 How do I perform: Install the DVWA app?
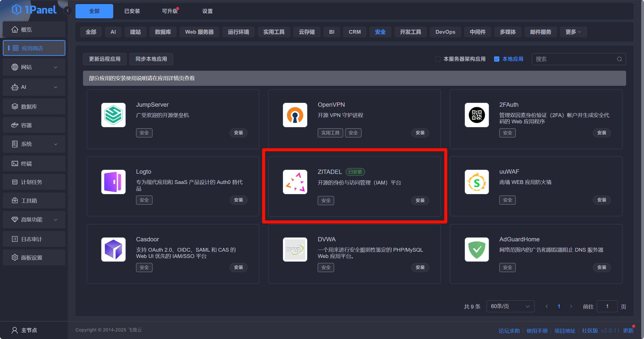(x=420, y=267)
